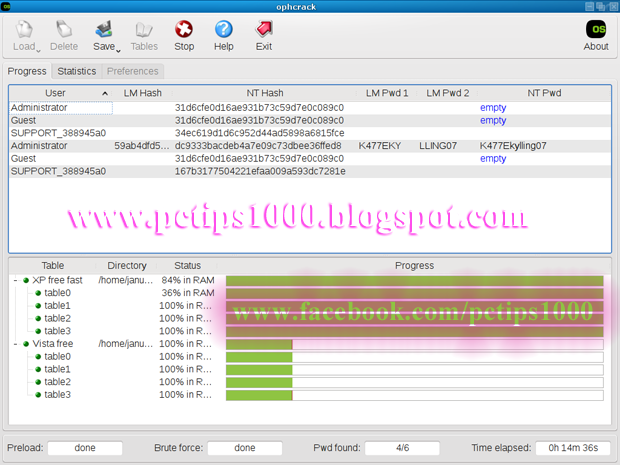Click the Preload done status field
The height and width of the screenshot is (465, 620).
(85, 448)
